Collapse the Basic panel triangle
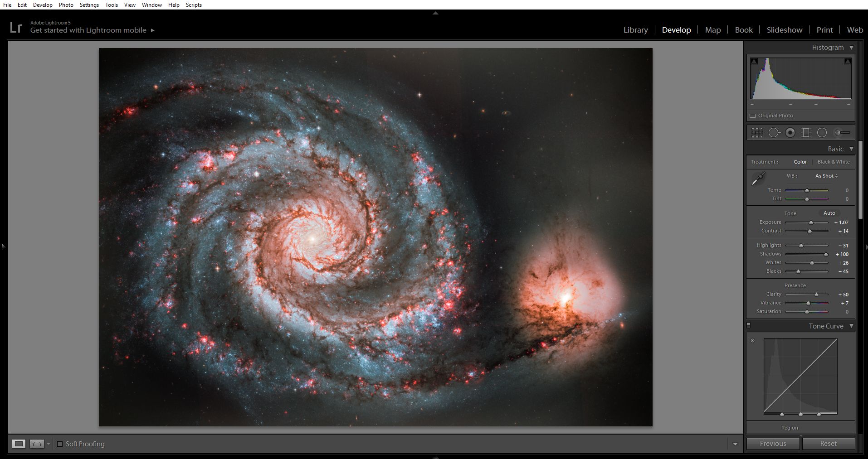 coord(851,149)
